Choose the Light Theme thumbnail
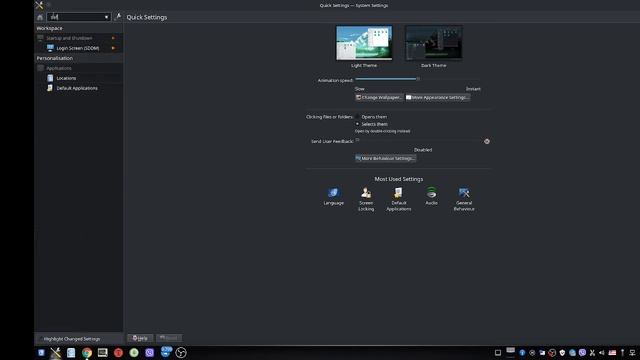Viewport: 640px width, 360px height. point(364,43)
